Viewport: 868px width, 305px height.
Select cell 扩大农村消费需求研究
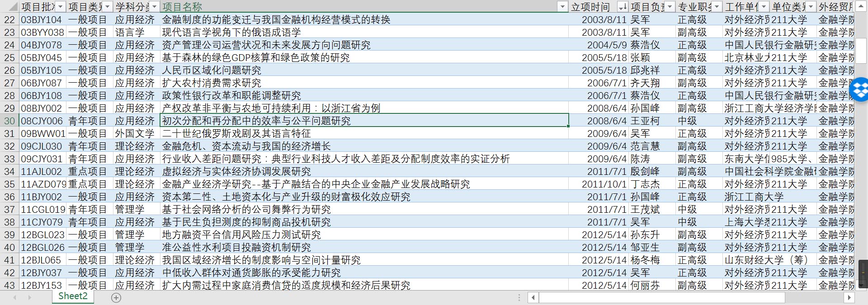point(364,83)
